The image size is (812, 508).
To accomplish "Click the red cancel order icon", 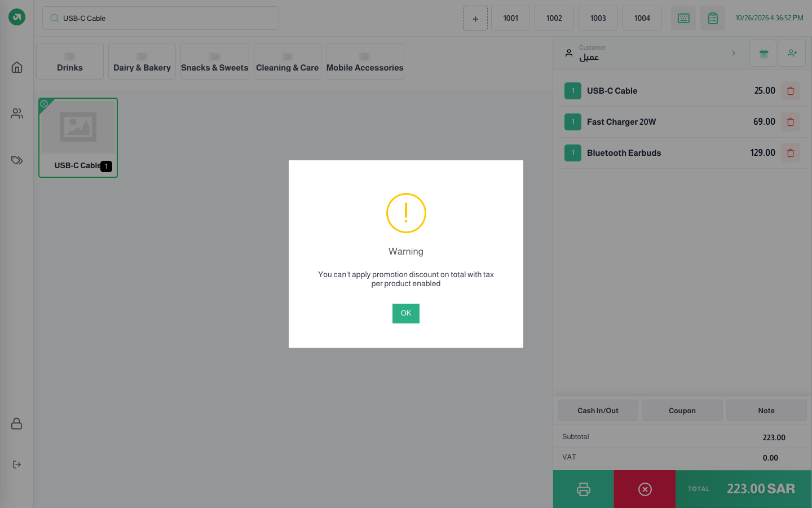I will 645,489.
